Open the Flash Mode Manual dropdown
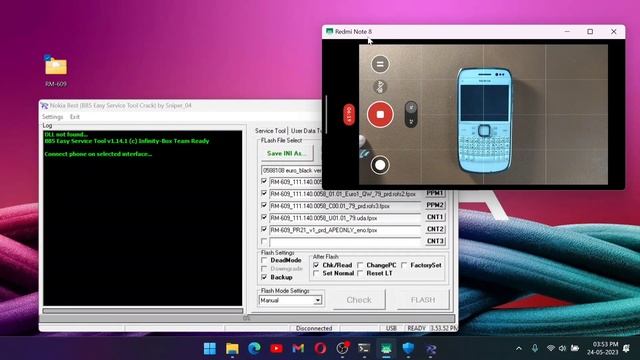This screenshot has height=360, width=640. 318,300
